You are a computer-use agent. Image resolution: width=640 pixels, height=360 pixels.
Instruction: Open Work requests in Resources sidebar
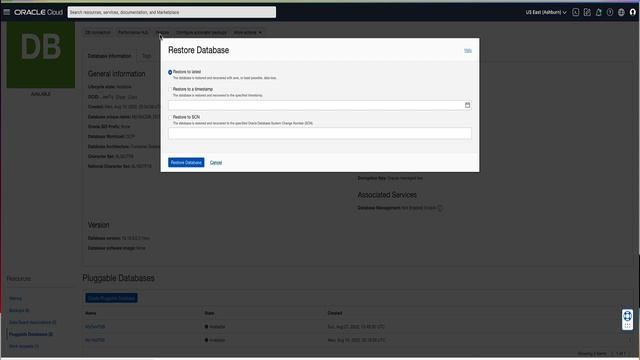coord(24,346)
